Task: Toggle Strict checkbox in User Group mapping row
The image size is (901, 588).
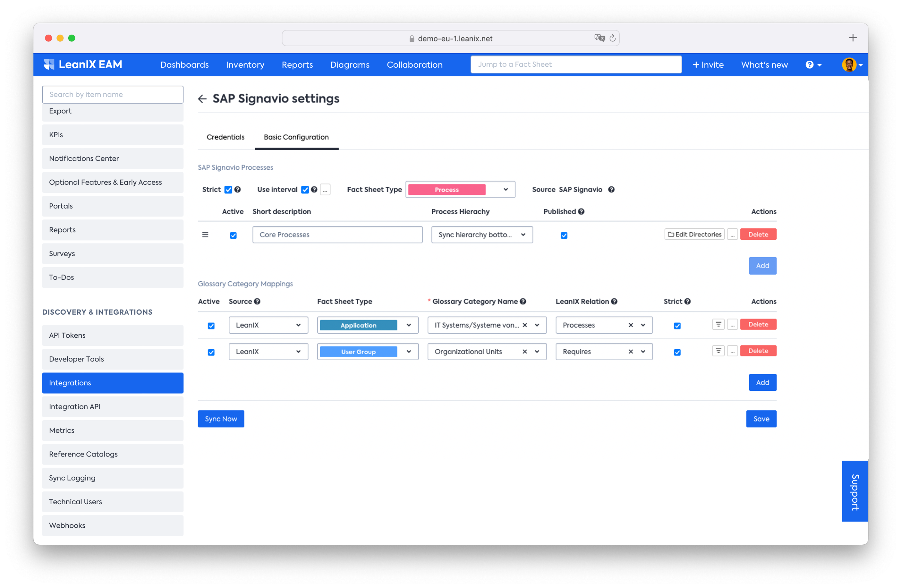Action: click(677, 353)
